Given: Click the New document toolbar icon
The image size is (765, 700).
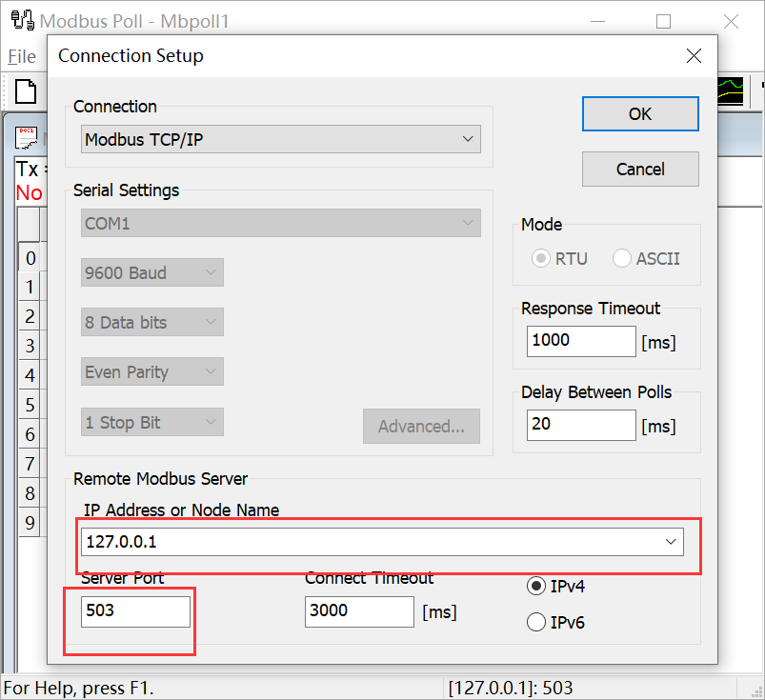Looking at the screenshot, I should pos(26,91).
